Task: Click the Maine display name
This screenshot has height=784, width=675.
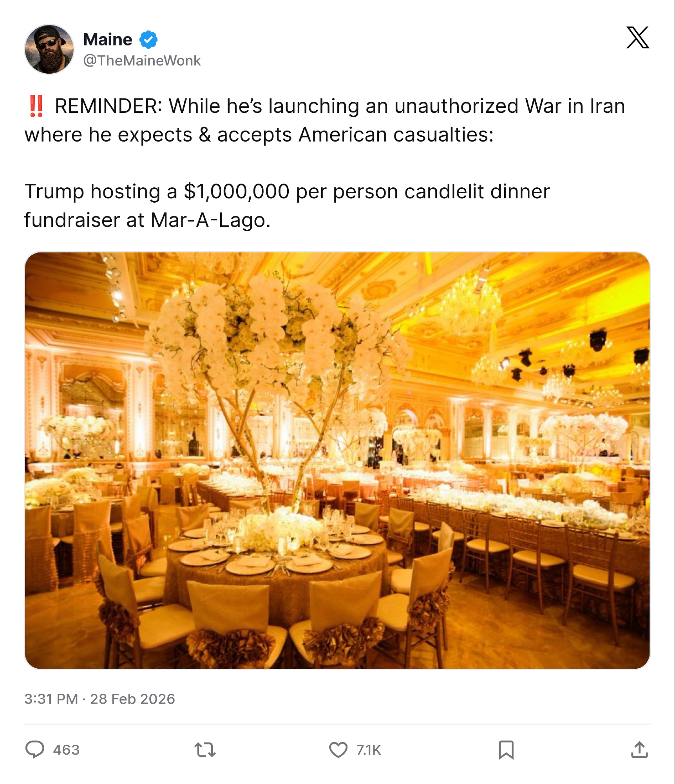Action: pos(108,40)
